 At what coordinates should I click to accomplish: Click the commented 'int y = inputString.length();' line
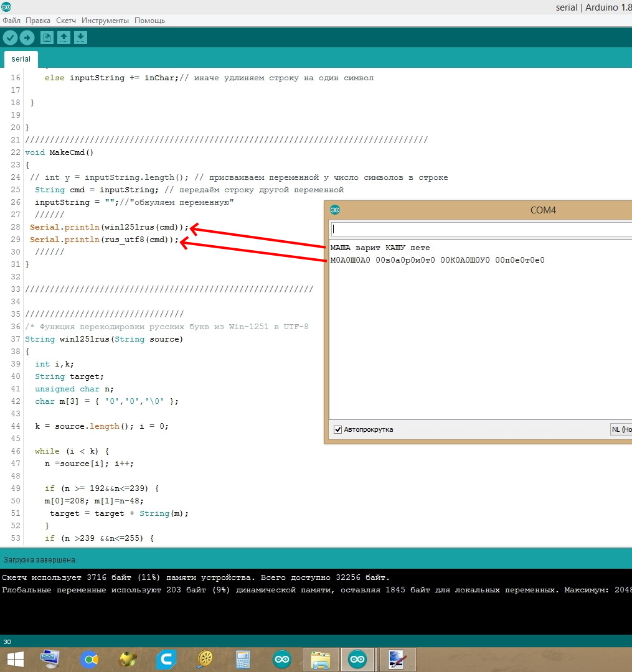click(x=110, y=177)
